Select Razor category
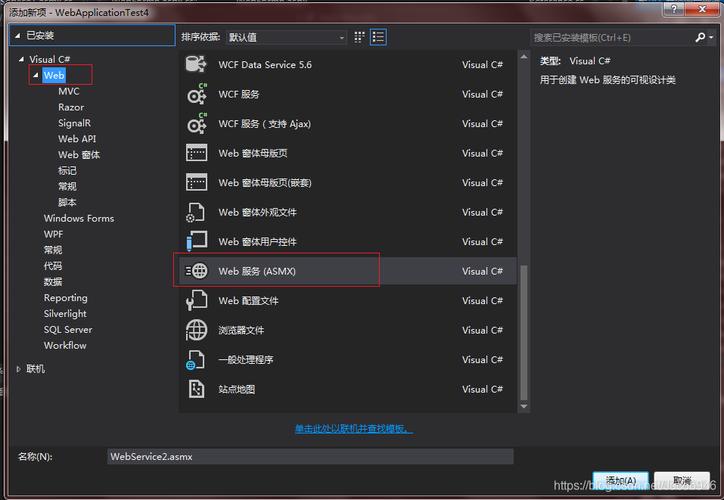This screenshot has width=724, height=500. (x=71, y=107)
